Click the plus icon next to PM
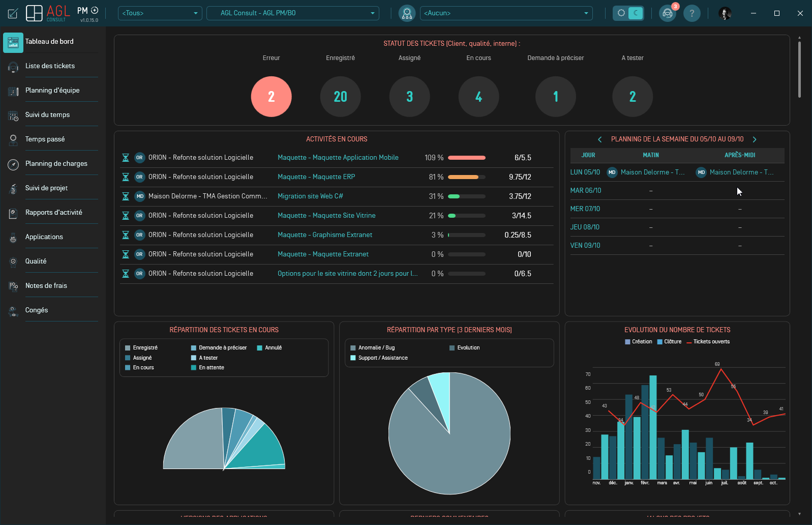The height and width of the screenshot is (525, 812). pyautogui.click(x=95, y=10)
